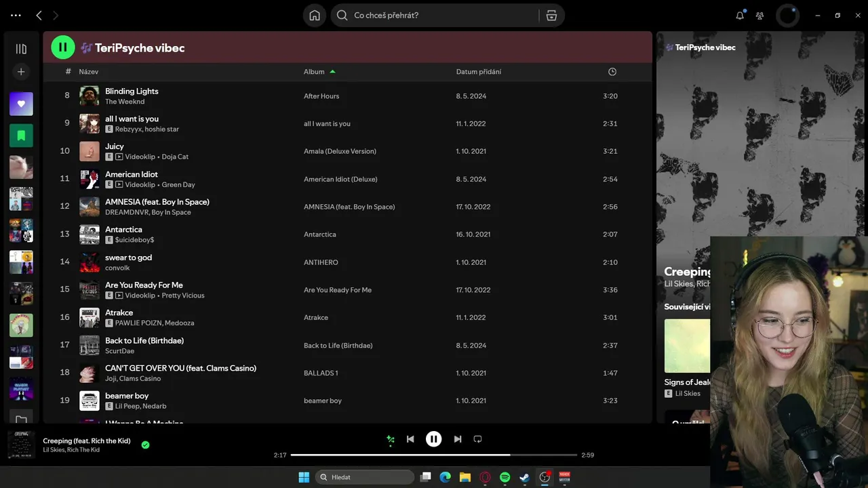
Task: Open the Juicy Videoklip icon
Action: (119, 157)
